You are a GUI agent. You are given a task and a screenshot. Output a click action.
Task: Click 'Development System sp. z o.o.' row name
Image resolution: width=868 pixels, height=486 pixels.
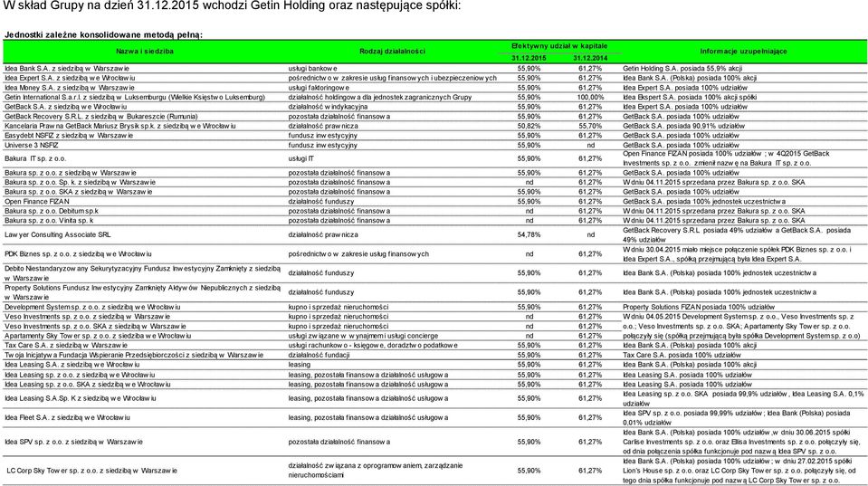(92, 307)
